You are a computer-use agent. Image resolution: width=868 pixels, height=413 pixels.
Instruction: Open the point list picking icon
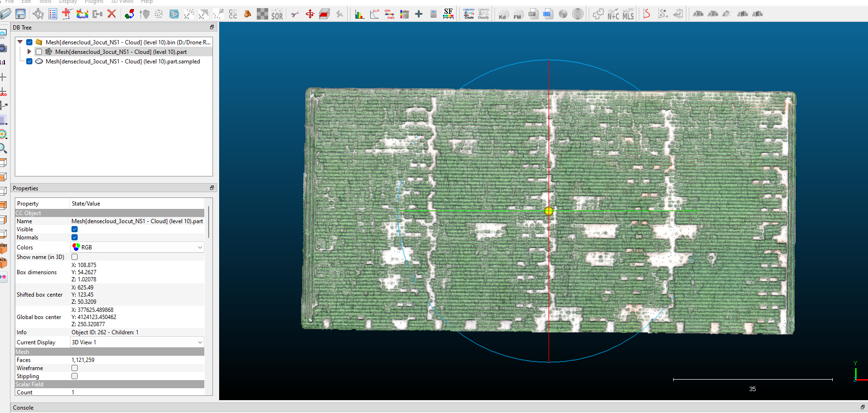click(53, 14)
